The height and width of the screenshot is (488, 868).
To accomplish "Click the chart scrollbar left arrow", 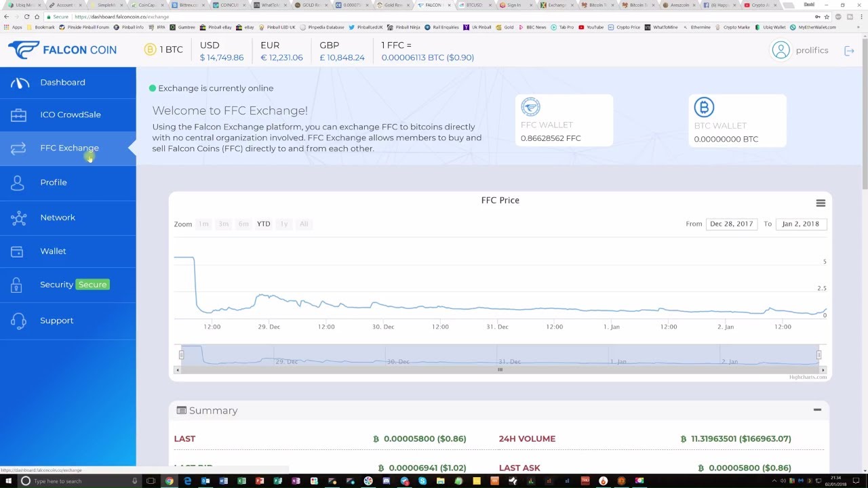I will (178, 369).
